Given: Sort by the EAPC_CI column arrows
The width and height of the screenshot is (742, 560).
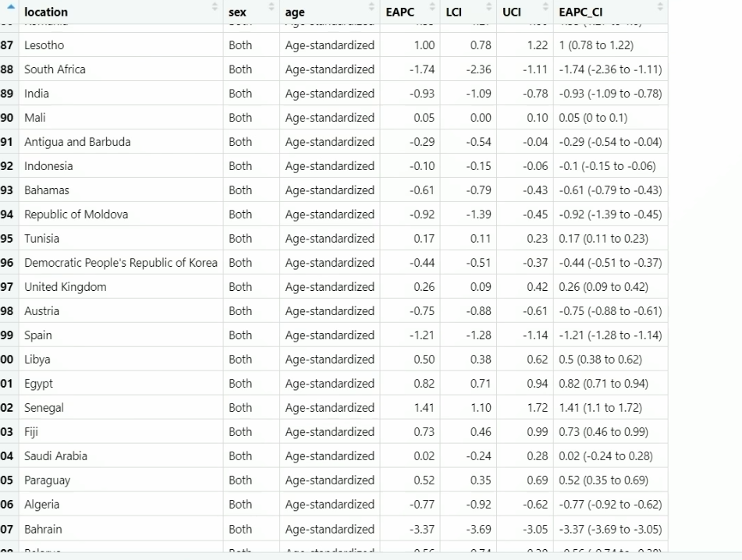Looking at the screenshot, I should pyautogui.click(x=660, y=6).
